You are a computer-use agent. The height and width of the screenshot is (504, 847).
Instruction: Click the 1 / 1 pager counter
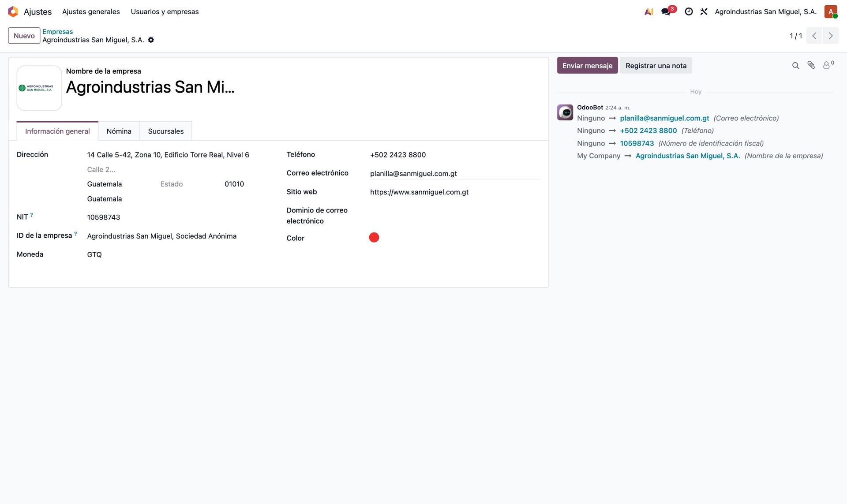click(x=796, y=36)
